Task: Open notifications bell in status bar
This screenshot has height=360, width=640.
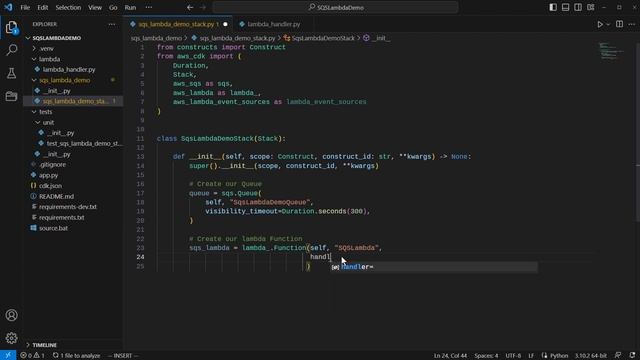Action: click(632, 356)
